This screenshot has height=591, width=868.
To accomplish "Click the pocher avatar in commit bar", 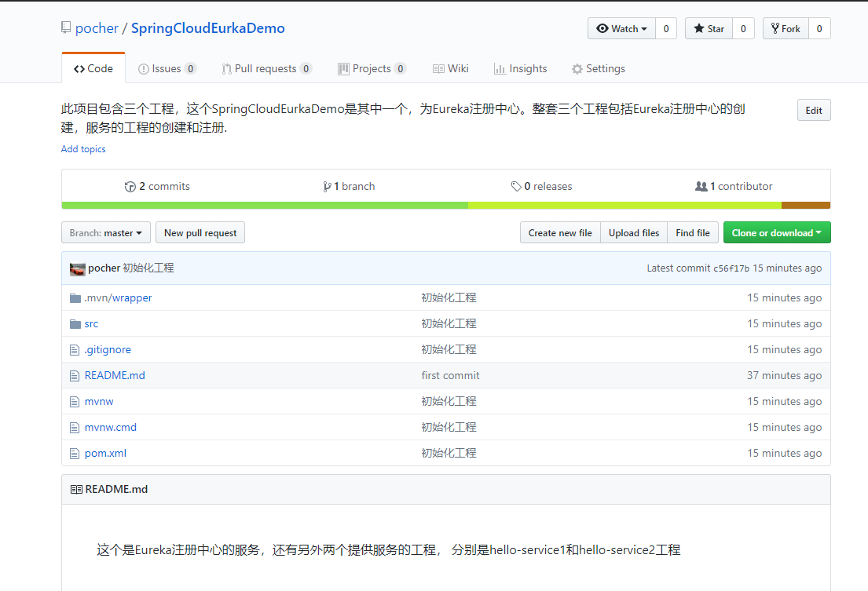I will [x=78, y=269].
